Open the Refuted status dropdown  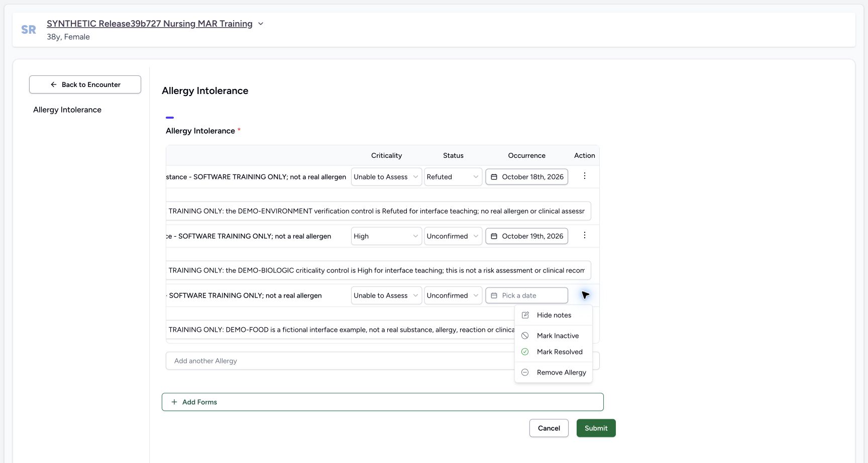[x=453, y=177]
